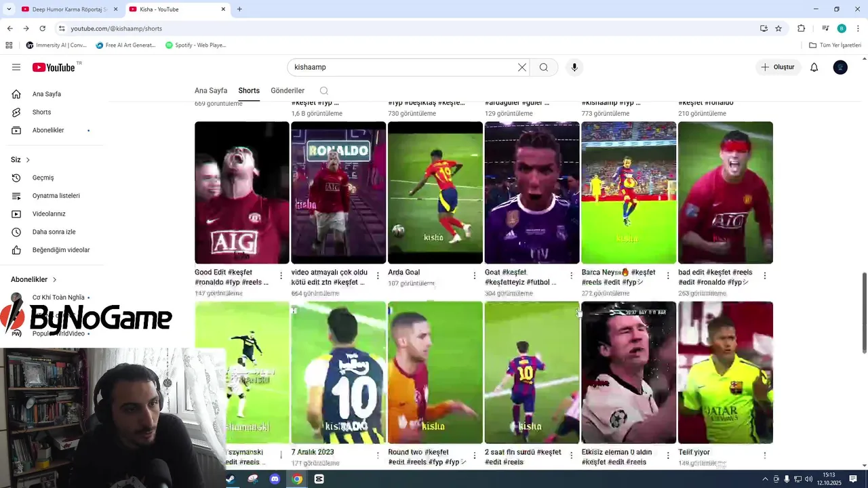Viewport: 868px width, 488px height.
Task: Go back in browser
Action: pos(9,28)
